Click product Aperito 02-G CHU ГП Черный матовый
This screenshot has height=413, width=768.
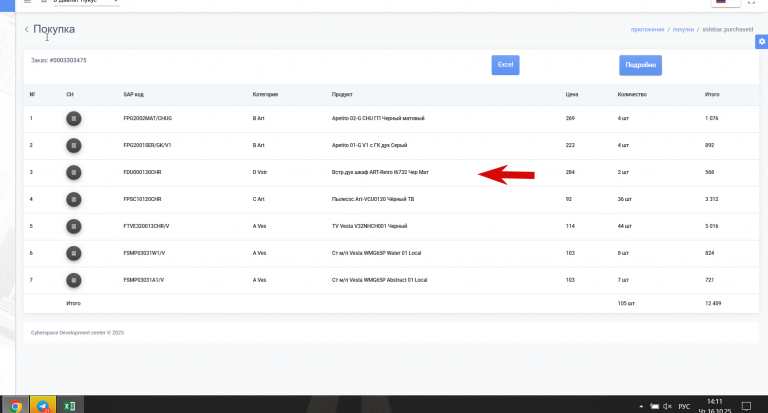[378, 118]
